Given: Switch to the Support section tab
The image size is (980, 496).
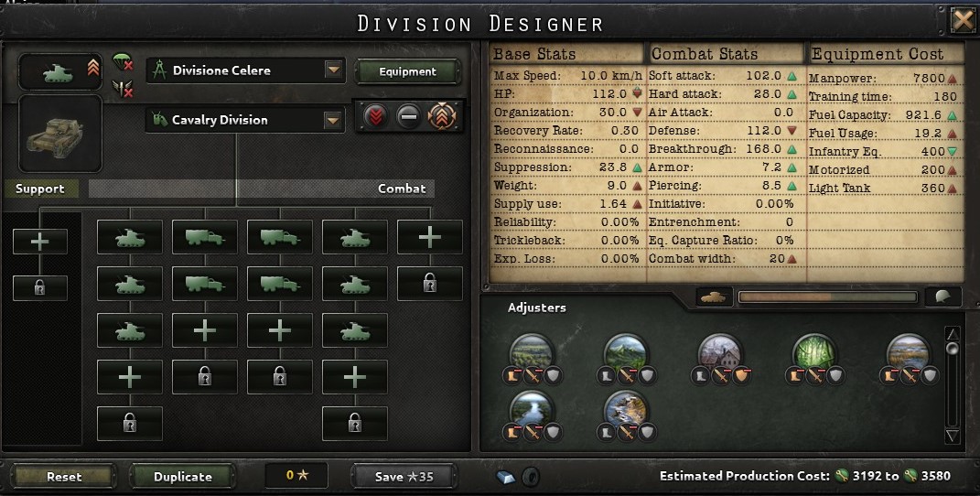Looking at the screenshot, I should [40, 189].
